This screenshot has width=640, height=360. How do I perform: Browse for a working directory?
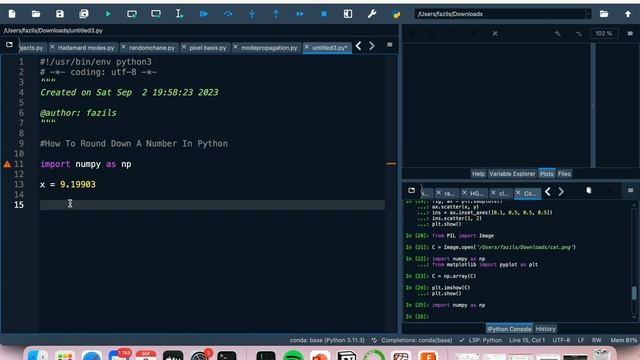604,14
